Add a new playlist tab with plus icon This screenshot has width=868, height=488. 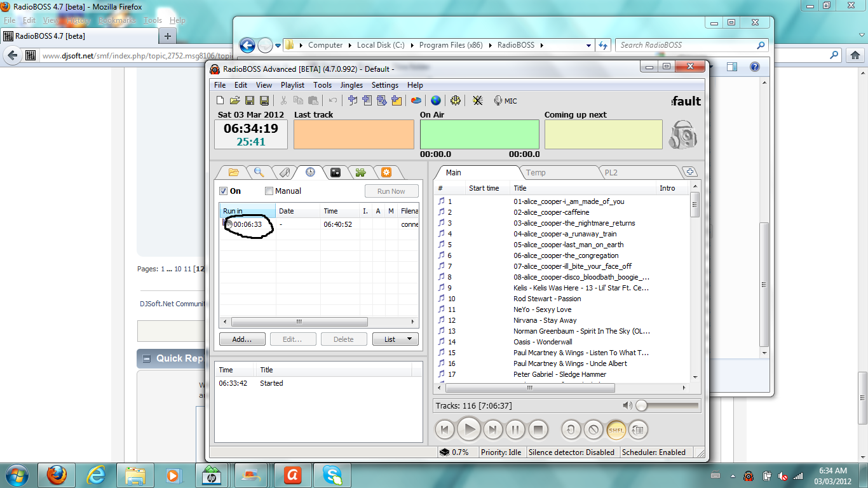point(690,172)
